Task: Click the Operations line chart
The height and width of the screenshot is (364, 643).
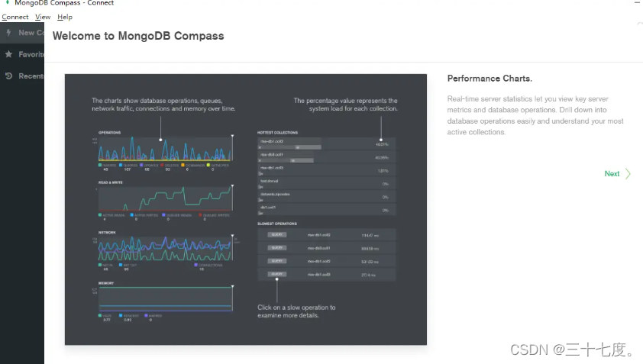Action: 164,150
